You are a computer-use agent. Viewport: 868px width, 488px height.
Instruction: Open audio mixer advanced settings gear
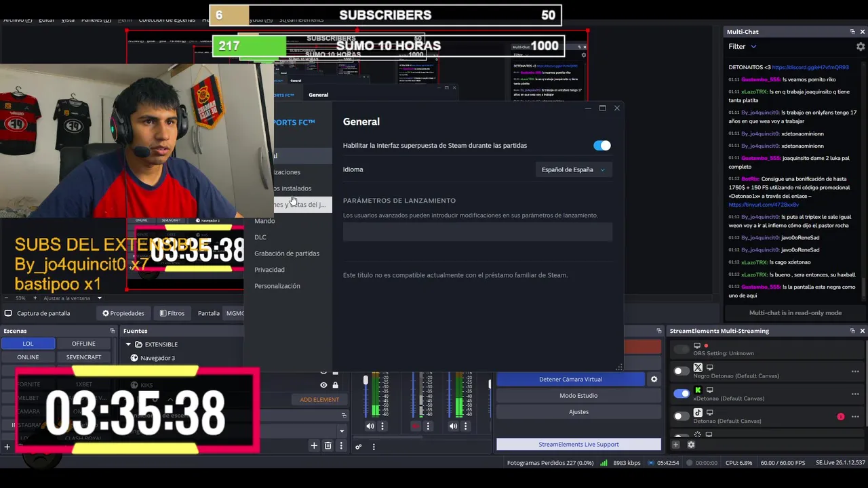click(358, 447)
